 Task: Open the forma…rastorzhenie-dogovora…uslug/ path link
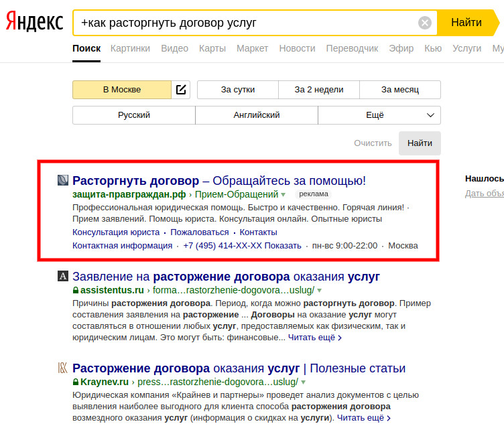click(x=233, y=290)
